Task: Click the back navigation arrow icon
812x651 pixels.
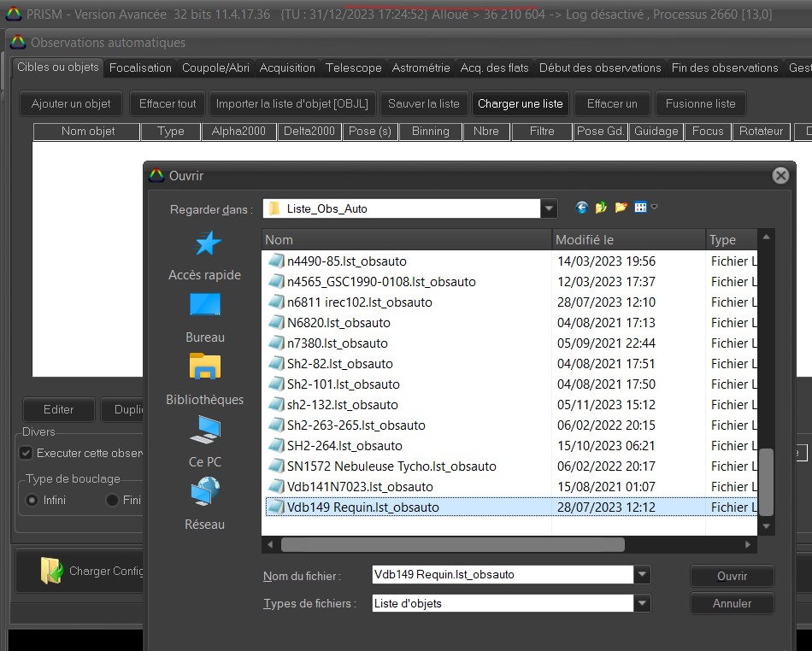Action: [x=582, y=208]
